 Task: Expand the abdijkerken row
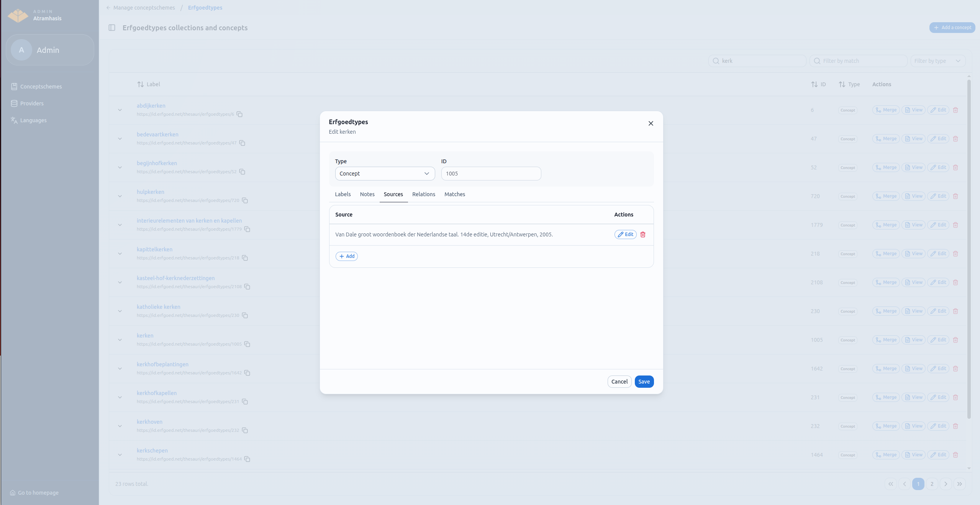click(x=120, y=110)
